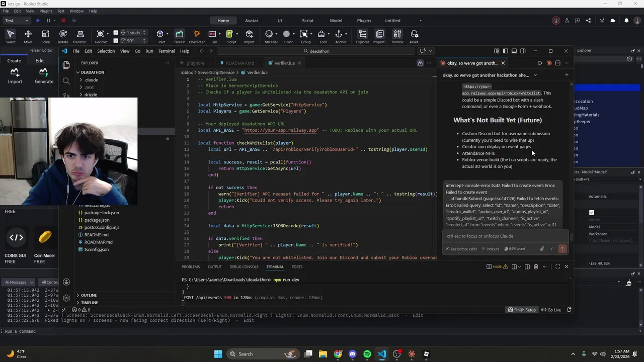Start playtest with the blue Play icon

[x=38, y=21]
